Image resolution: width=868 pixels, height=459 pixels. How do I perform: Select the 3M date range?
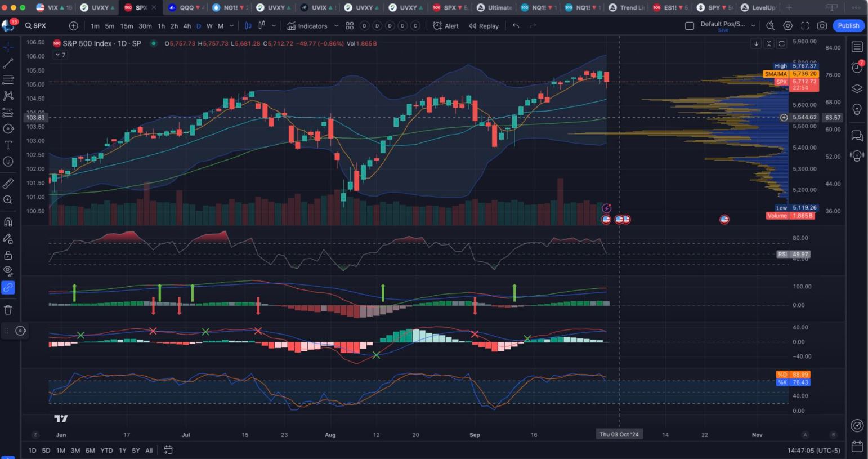75,451
